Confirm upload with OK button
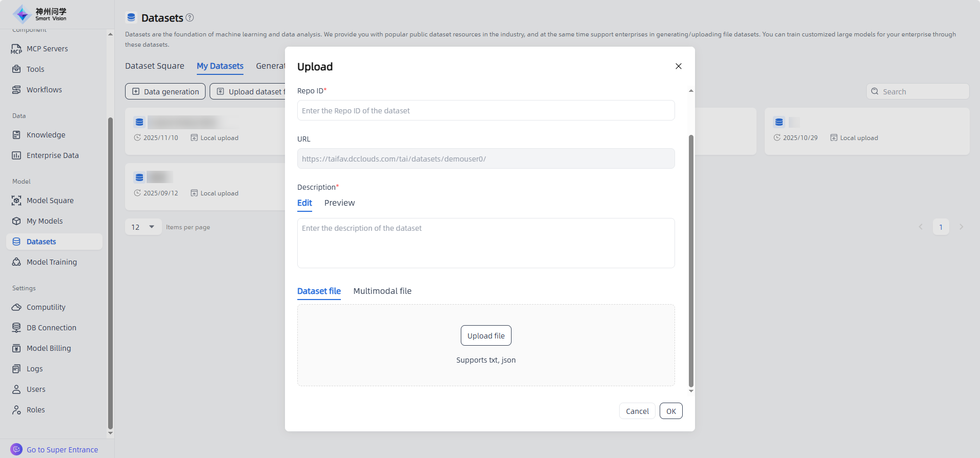980x458 pixels. 670,411
